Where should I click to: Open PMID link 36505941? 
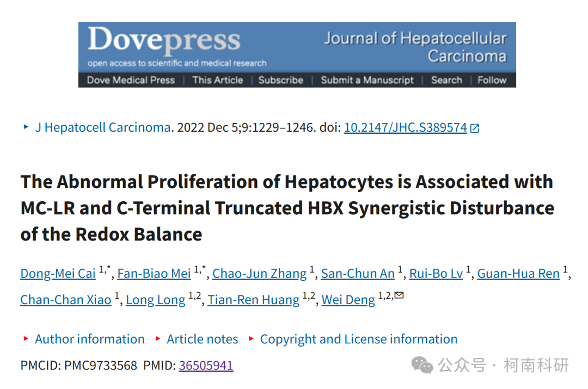(206, 366)
